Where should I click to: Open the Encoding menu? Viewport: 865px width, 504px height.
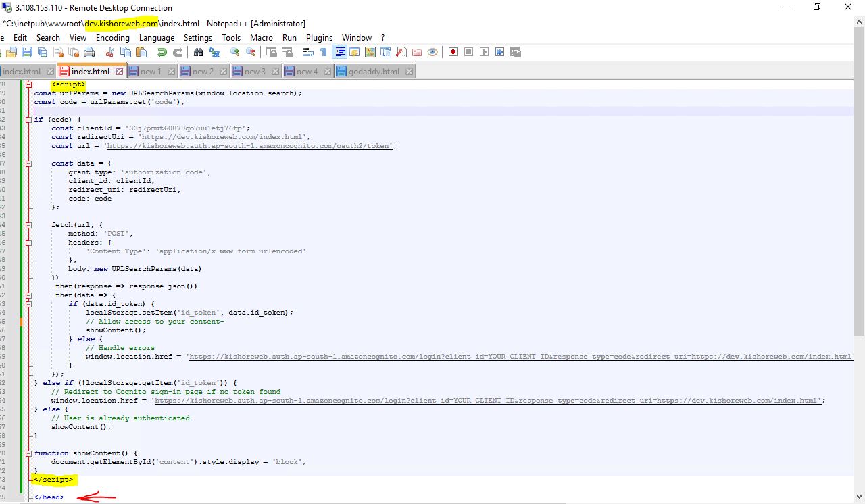112,38
